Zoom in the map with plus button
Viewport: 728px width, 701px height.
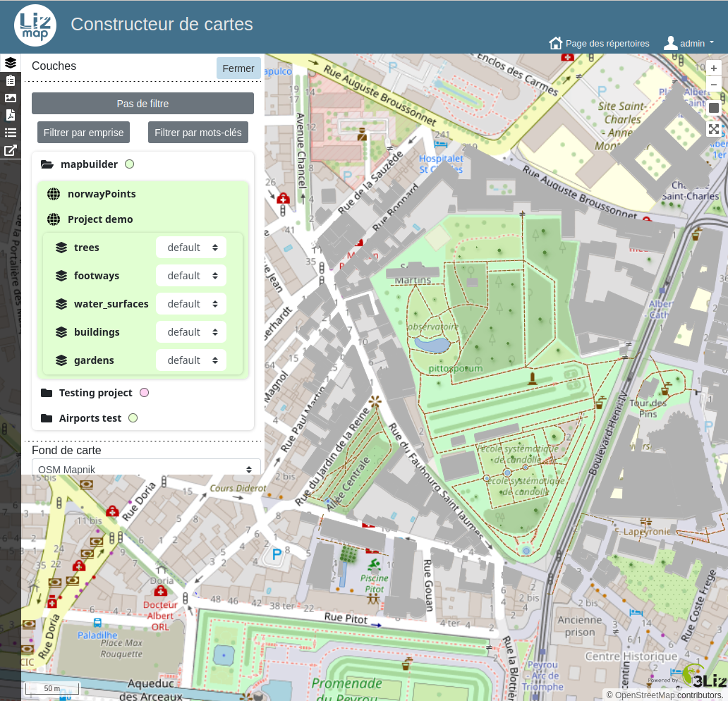click(x=714, y=68)
